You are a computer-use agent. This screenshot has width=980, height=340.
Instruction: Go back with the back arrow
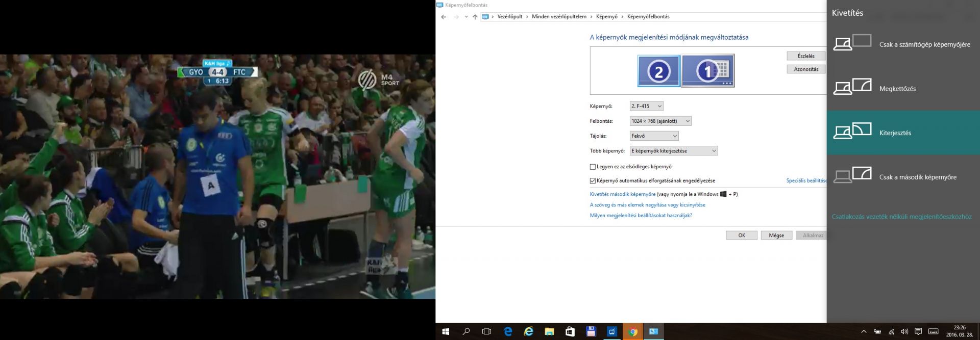coord(444,17)
